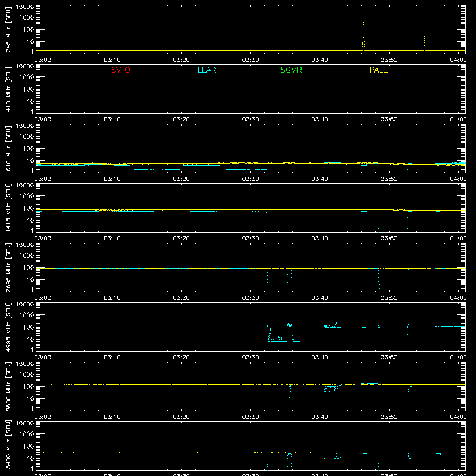Image resolution: width=476 pixels, height=476 pixels.
Task: Click the 10 tick label on the 1415 MHz panel
Action: pos(30,220)
